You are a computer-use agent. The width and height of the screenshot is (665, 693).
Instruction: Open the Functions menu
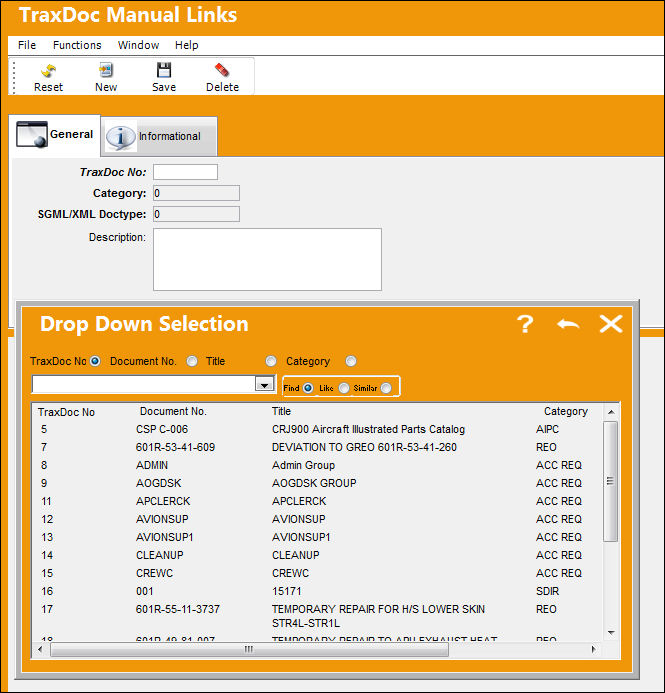(77, 45)
